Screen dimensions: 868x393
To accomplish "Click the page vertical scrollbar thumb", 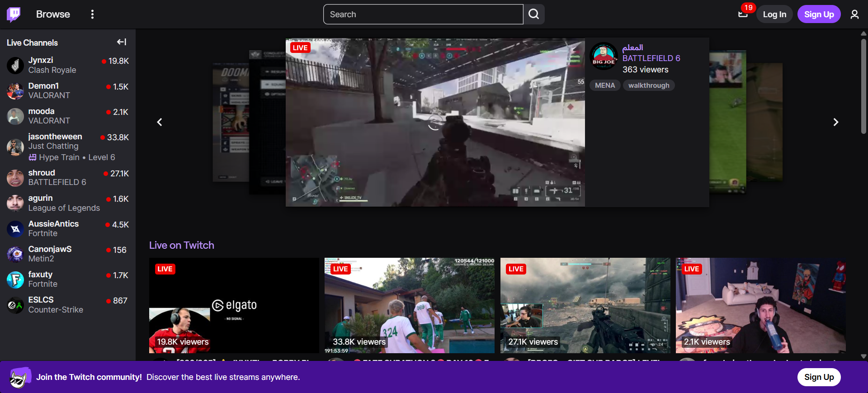I will click(863, 86).
